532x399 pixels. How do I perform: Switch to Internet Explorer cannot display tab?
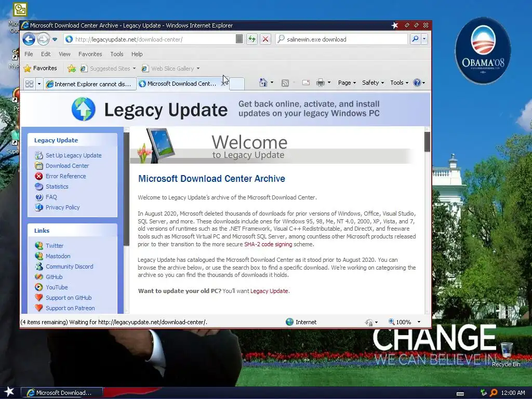pos(89,84)
